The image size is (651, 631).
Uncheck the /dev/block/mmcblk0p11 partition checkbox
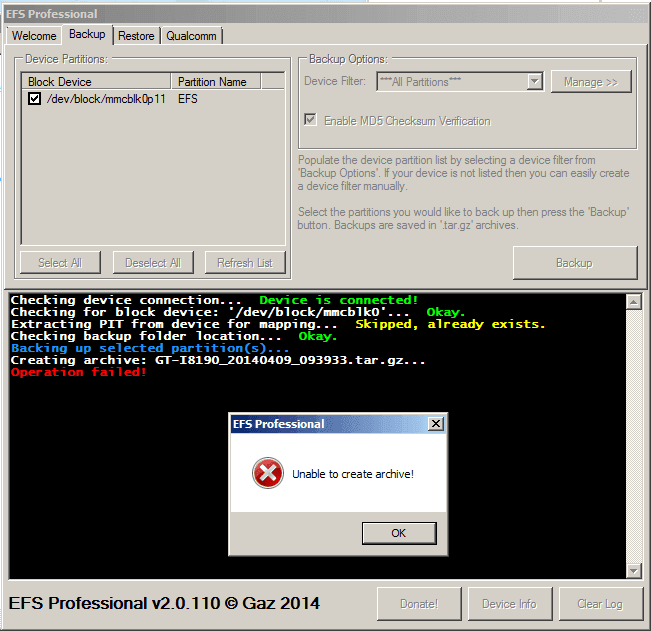34,99
